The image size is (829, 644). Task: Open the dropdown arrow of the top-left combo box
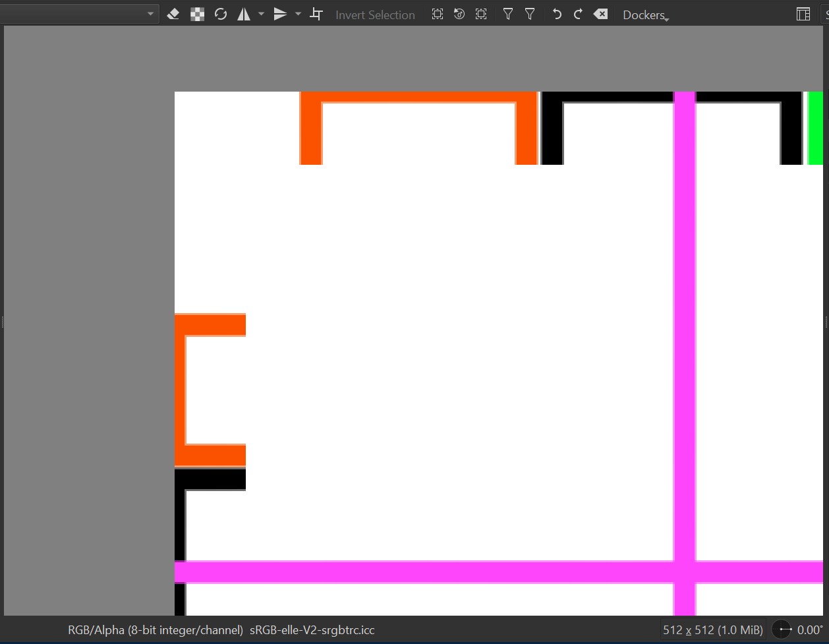150,15
